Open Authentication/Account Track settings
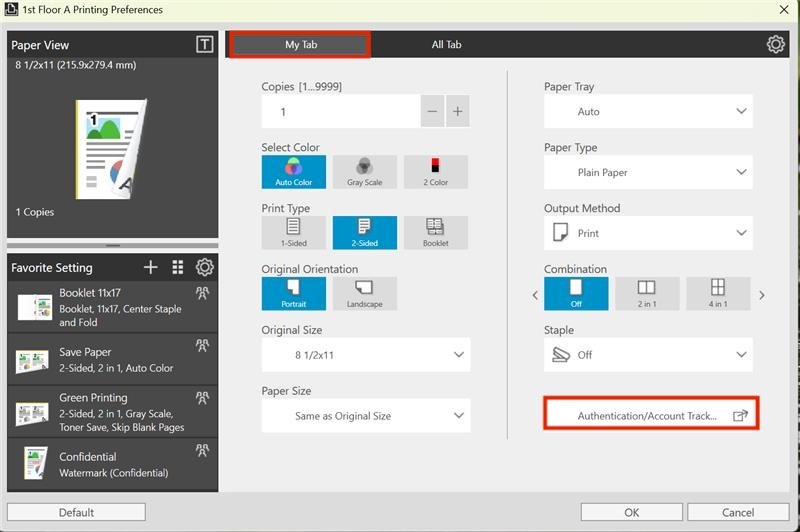 tap(651, 413)
